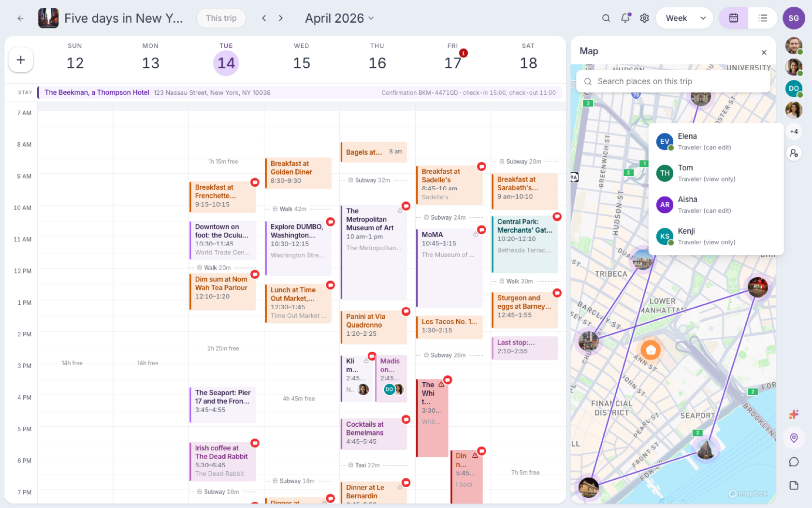Expand the +4 more travelers list

pyautogui.click(x=794, y=132)
